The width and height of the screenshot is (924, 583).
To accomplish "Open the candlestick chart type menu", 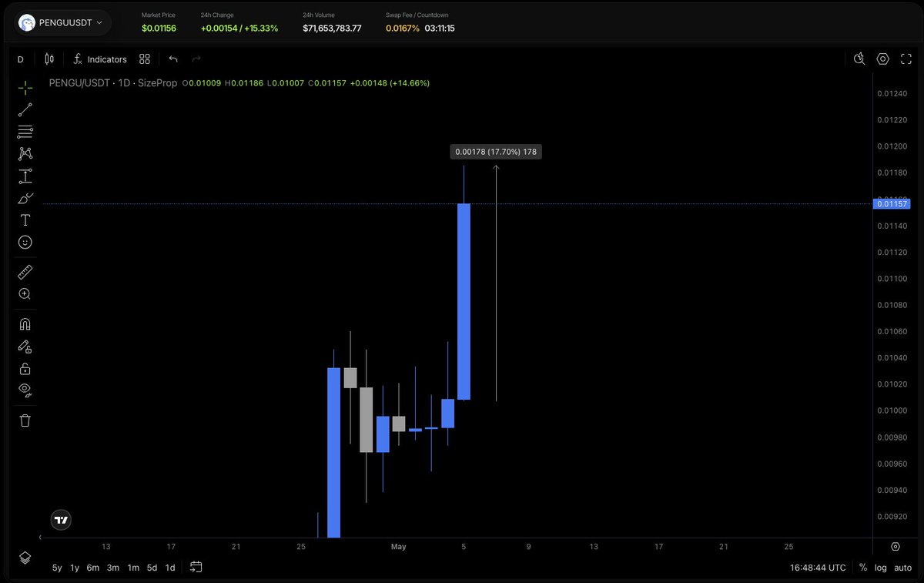I will coord(49,59).
